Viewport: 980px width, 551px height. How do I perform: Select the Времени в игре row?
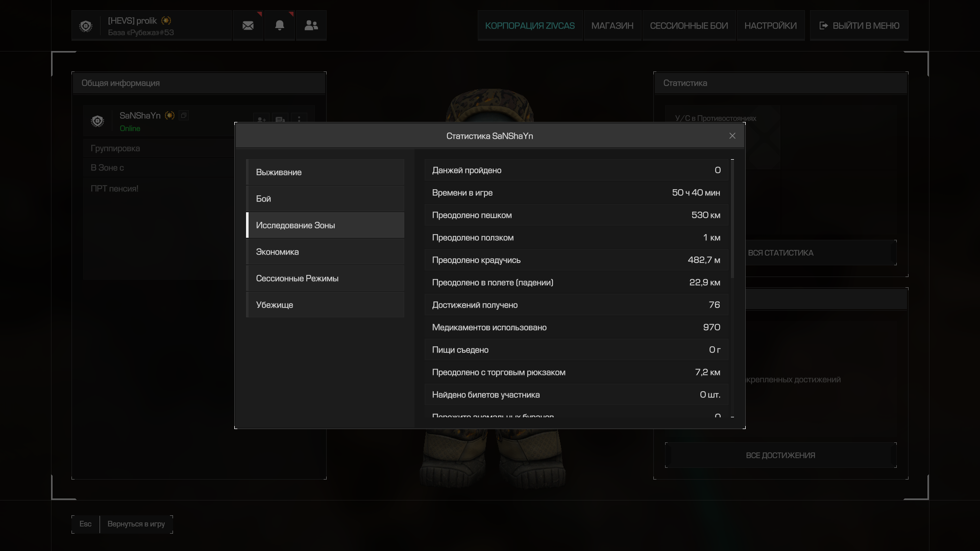[x=576, y=193]
